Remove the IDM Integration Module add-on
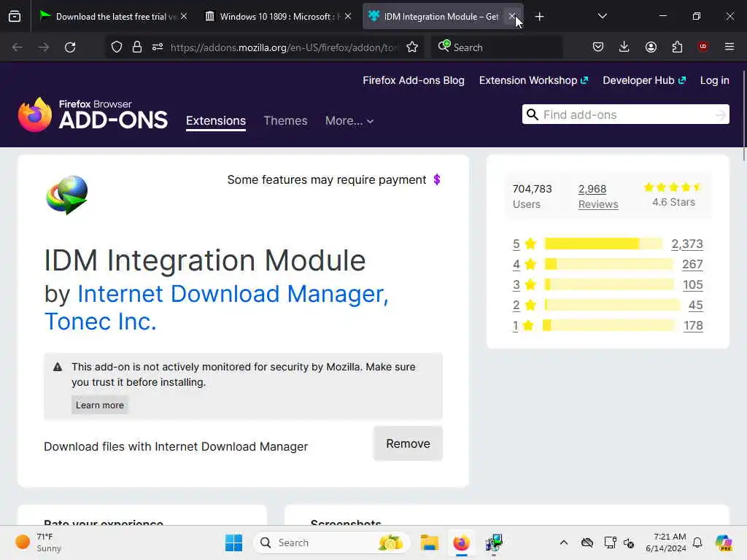 pyautogui.click(x=408, y=444)
